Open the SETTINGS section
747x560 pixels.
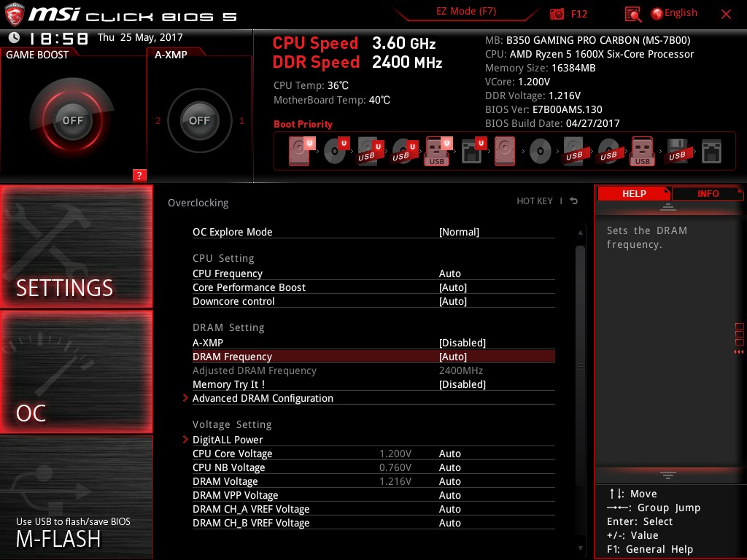[x=76, y=246]
